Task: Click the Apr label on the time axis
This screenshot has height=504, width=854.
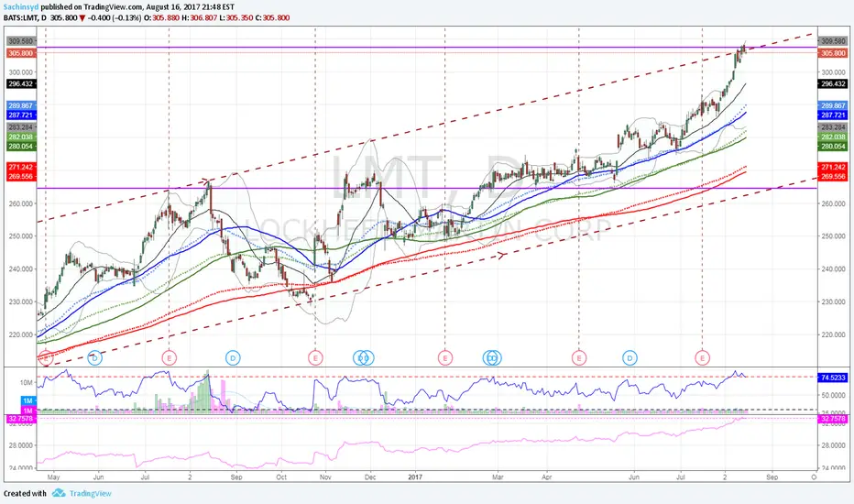Action: [x=547, y=477]
